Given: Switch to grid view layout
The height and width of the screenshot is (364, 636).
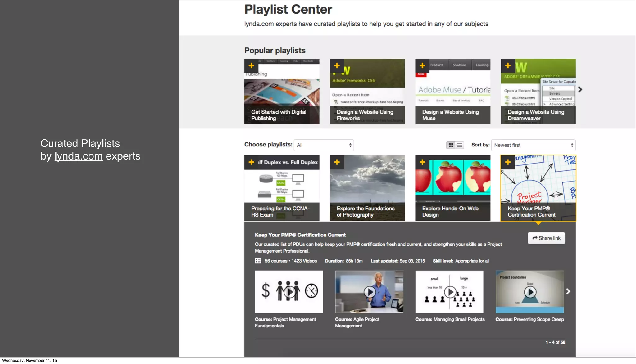Looking at the screenshot, I should click(451, 145).
